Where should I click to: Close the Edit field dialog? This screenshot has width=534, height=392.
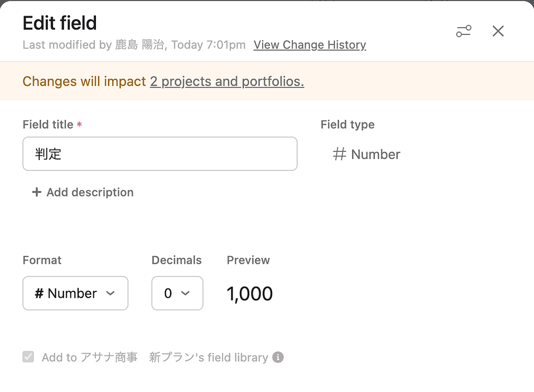(x=498, y=31)
